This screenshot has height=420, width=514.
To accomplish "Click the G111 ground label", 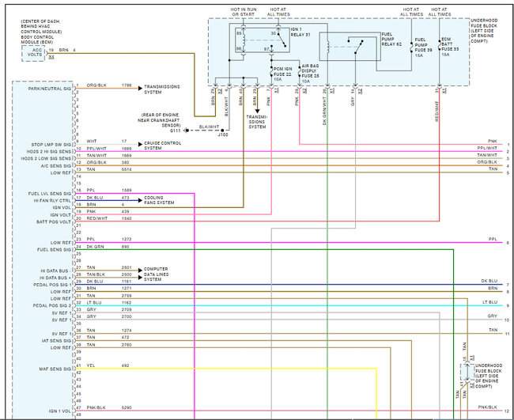I will [x=176, y=131].
